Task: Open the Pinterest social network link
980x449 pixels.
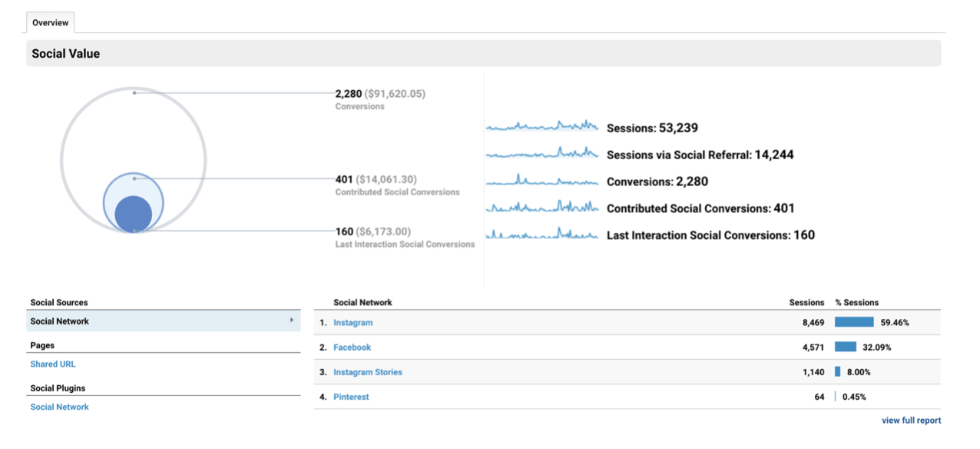Action: click(x=351, y=397)
